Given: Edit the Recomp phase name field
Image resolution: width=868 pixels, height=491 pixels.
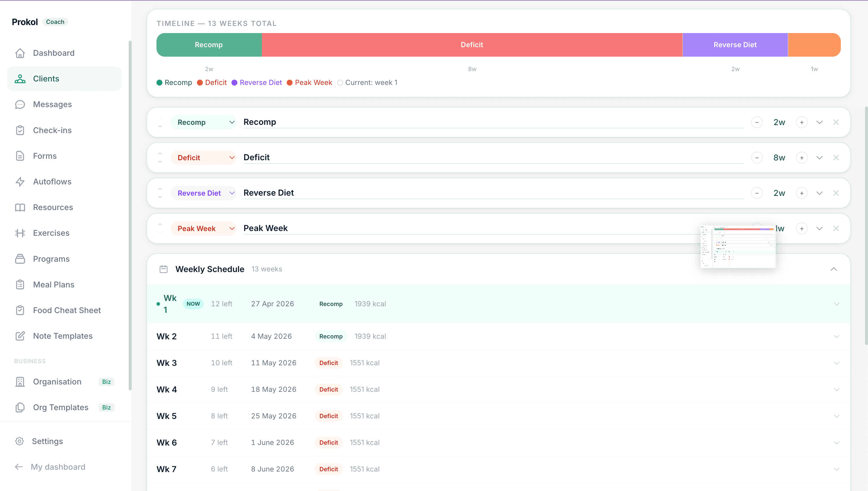Looking at the screenshot, I should (493, 122).
